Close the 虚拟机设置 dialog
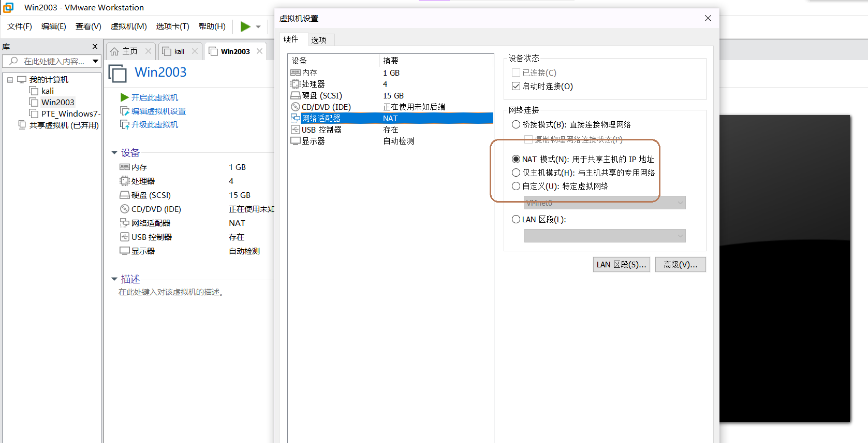The height and width of the screenshot is (443, 868). click(708, 18)
